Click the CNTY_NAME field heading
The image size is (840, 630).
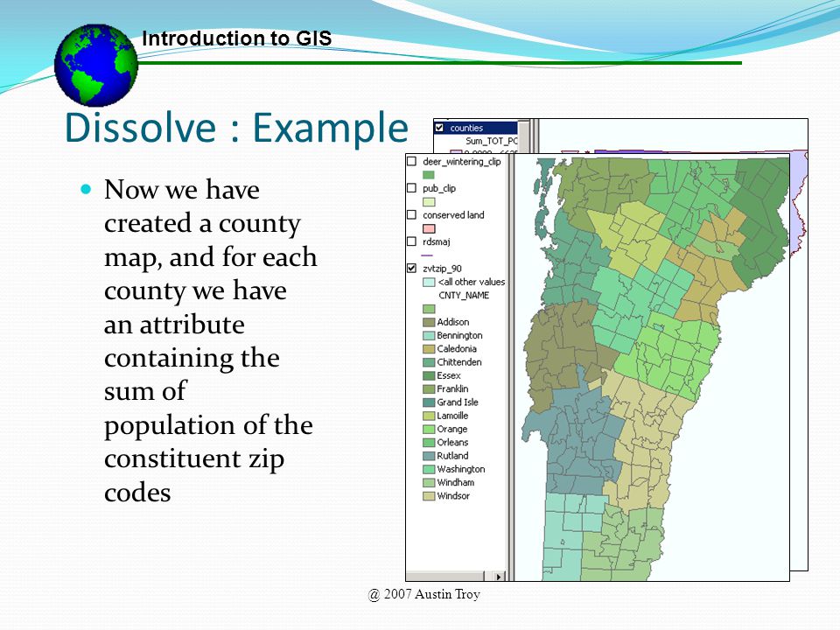(464, 295)
